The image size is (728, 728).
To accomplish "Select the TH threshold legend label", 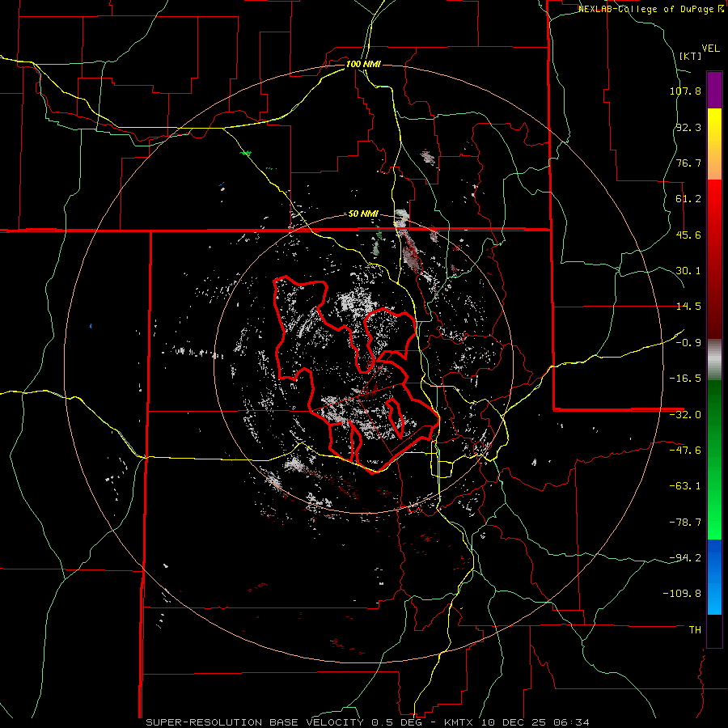I will [x=695, y=629].
